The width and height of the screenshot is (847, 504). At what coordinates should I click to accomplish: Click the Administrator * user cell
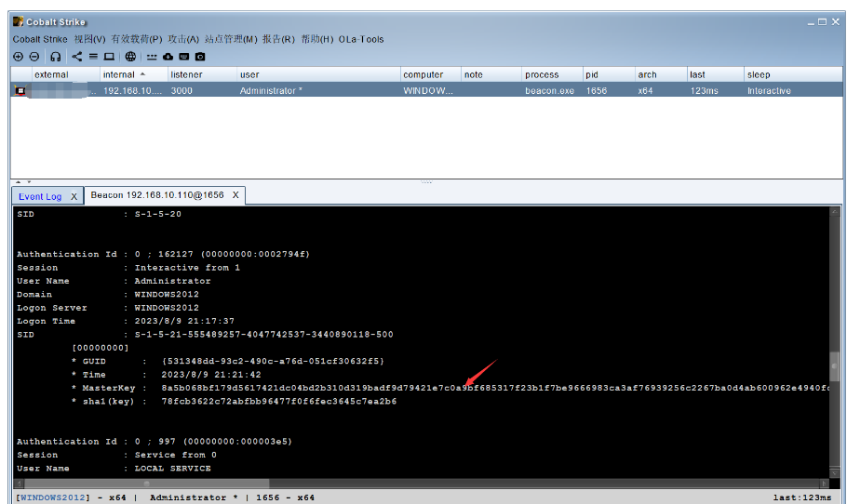pos(271,90)
